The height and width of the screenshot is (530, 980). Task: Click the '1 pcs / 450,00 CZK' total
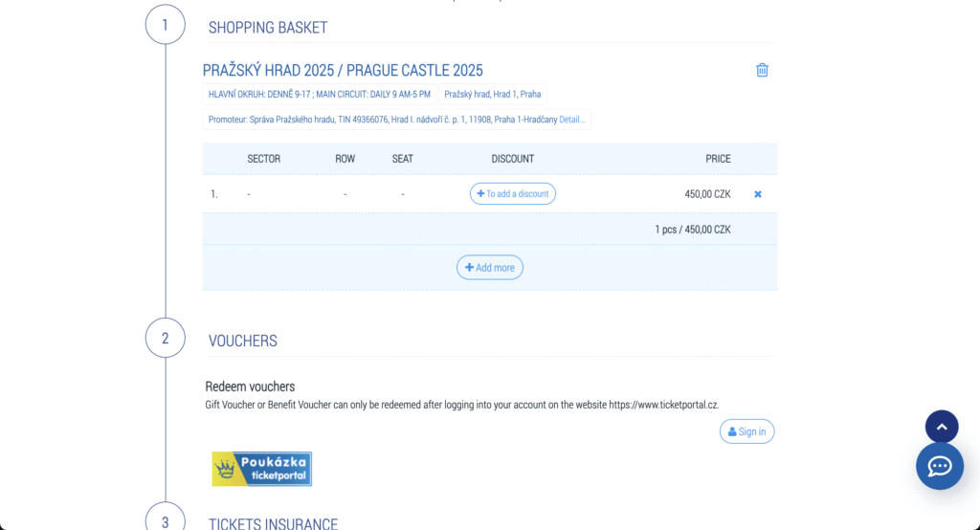pyautogui.click(x=692, y=229)
